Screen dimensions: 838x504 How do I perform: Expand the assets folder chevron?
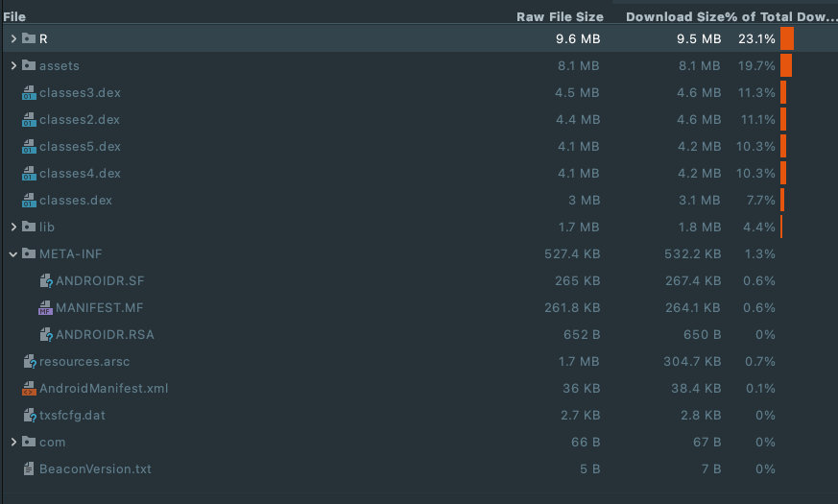coord(13,65)
